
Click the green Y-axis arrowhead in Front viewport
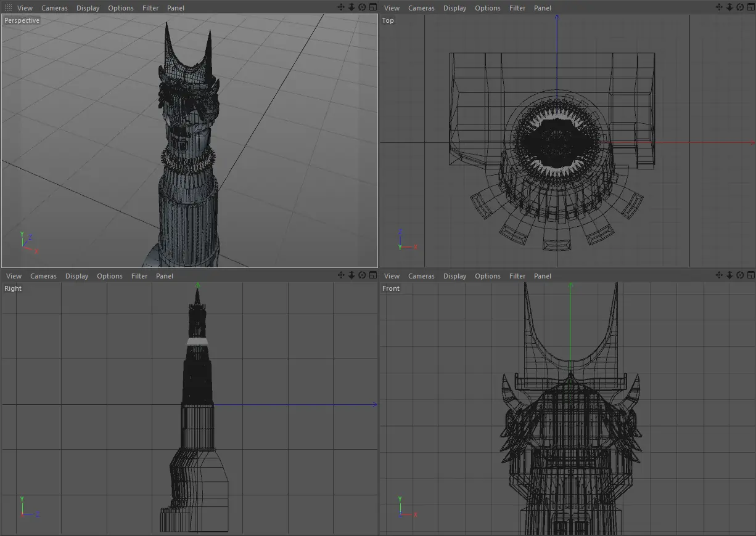click(571, 286)
